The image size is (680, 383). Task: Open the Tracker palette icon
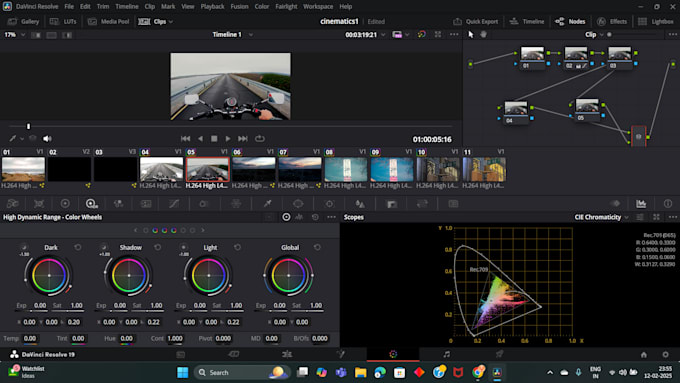coord(329,203)
